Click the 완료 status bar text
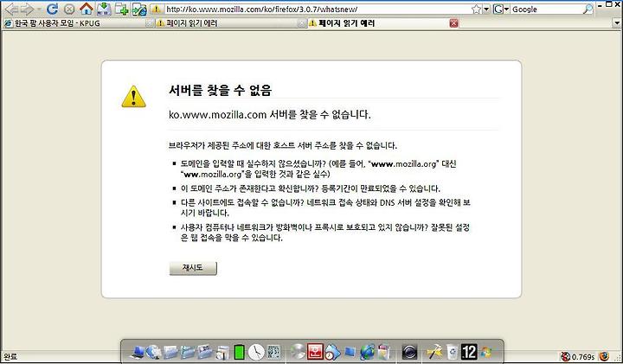Viewport: 623px width, 364px height. 10,357
